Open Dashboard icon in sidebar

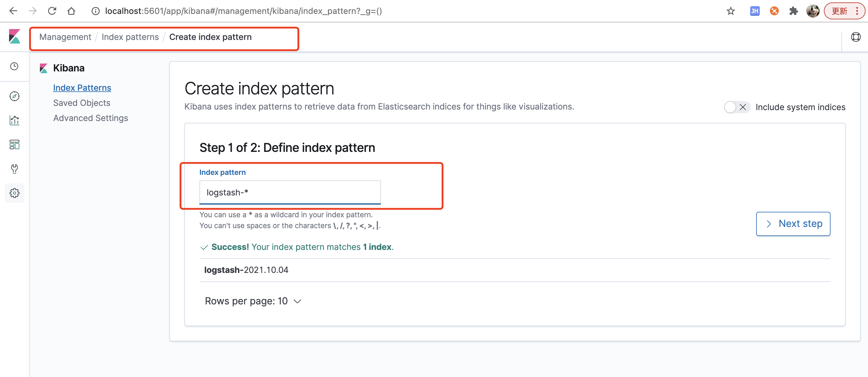tap(14, 145)
